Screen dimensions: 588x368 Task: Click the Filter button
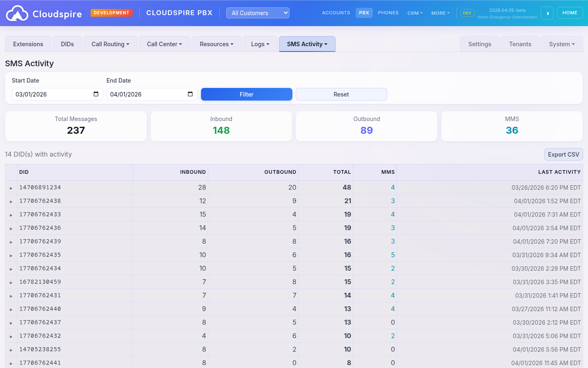coord(247,94)
